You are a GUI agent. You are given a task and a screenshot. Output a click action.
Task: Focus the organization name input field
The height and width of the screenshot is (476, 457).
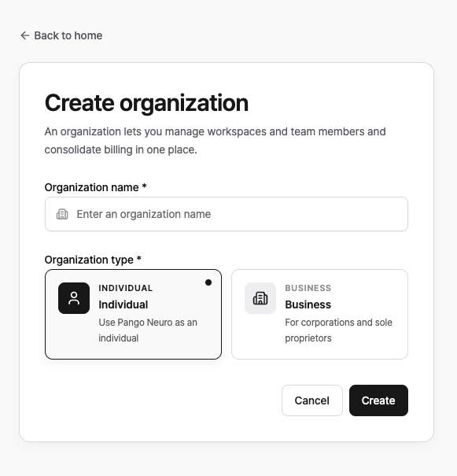coord(227,214)
